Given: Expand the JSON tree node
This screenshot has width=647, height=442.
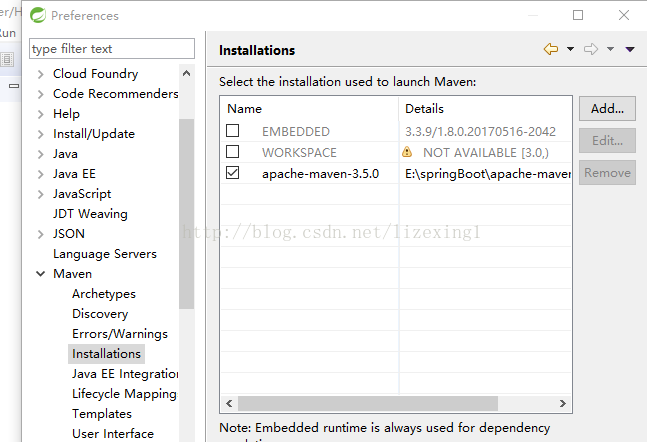Looking at the screenshot, I should click(40, 234).
